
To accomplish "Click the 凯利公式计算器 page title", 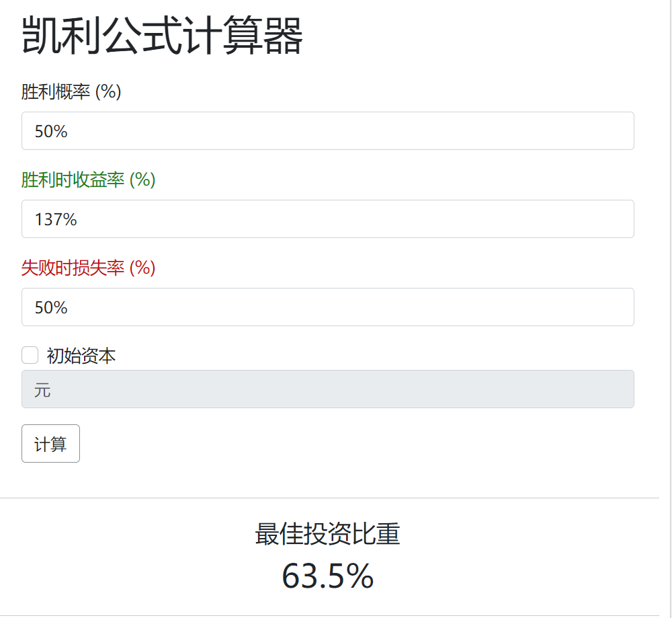I will point(162,36).
